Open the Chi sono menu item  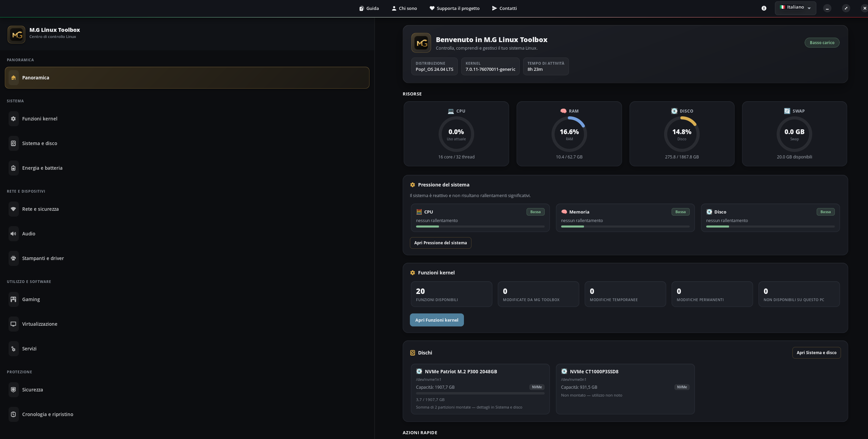click(x=404, y=8)
